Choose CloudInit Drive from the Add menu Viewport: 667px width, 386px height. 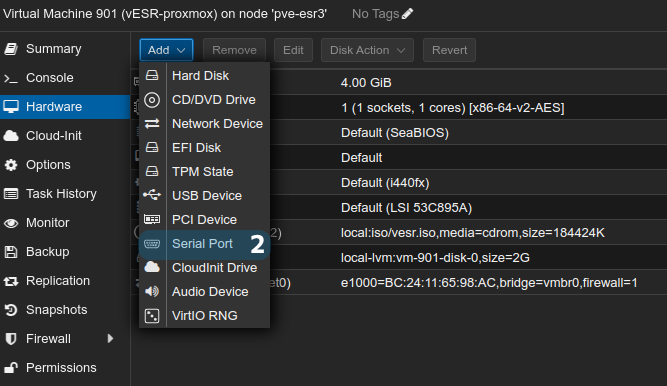(x=205, y=268)
